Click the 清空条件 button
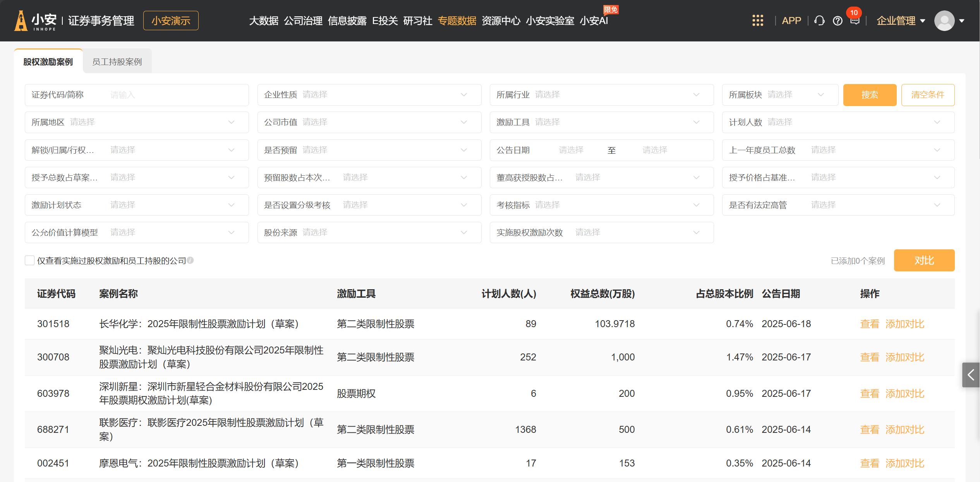Image resolution: width=980 pixels, height=482 pixels. (x=928, y=95)
